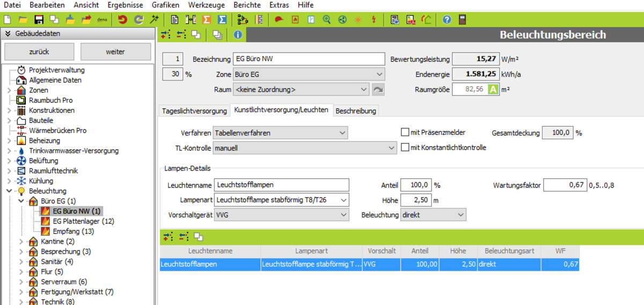Viewport: 644px width, 305px height.
Task: Click the brown door exit icon
Action: coord(462,20)
